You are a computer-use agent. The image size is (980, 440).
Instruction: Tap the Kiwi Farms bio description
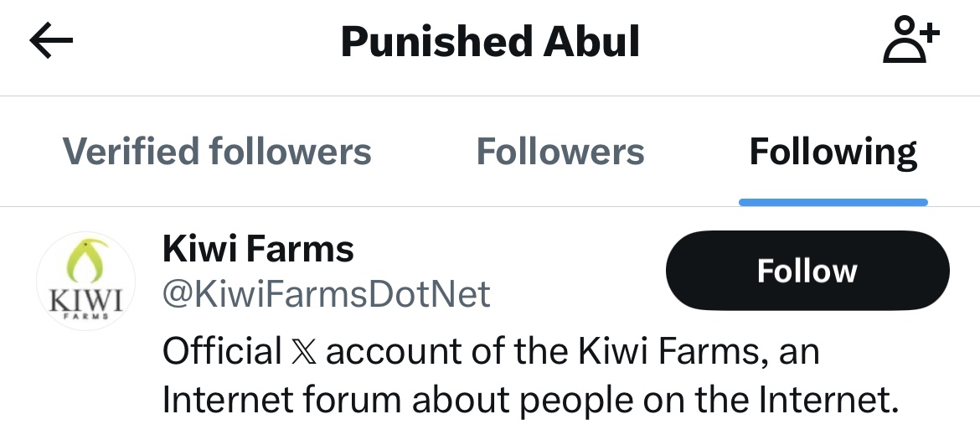click(x=529, y=376)
